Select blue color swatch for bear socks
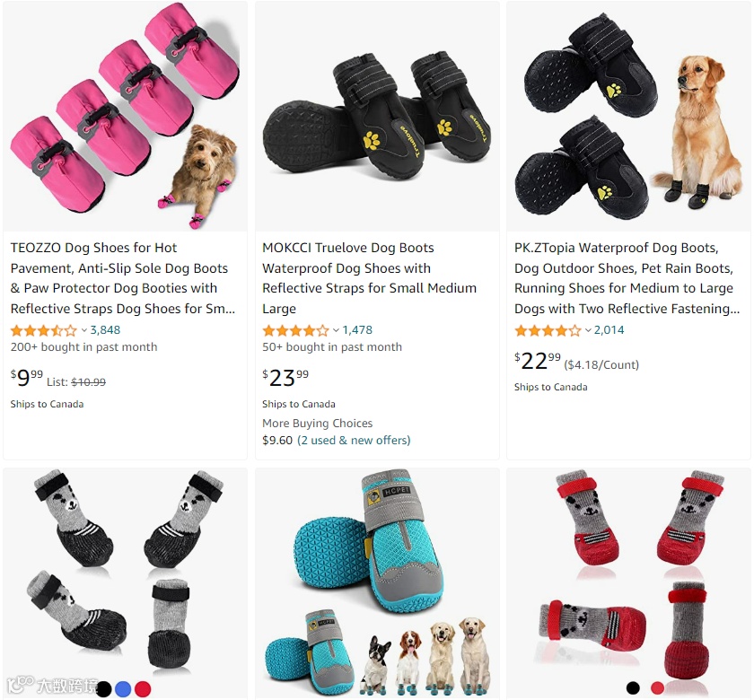The image size is (754, 700). click(x=123, y=689)
